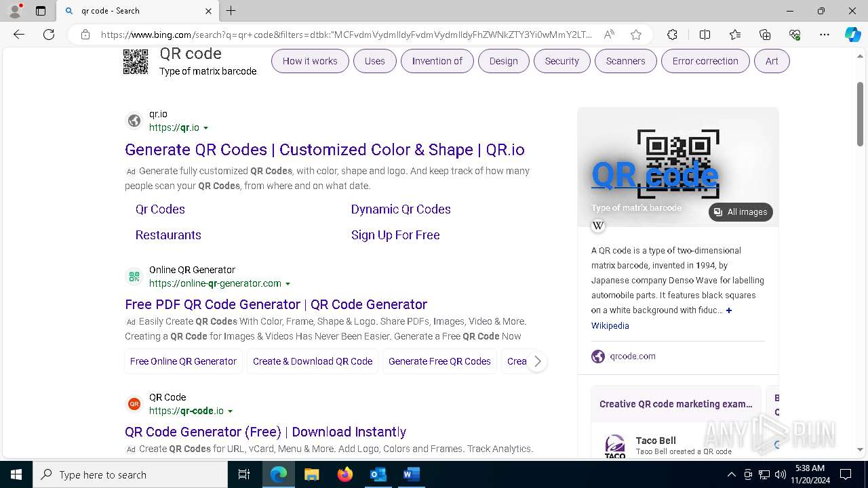The image size is (868, 488).
Task: Show more sitelinks with right chevron
Action: (537, 361)
